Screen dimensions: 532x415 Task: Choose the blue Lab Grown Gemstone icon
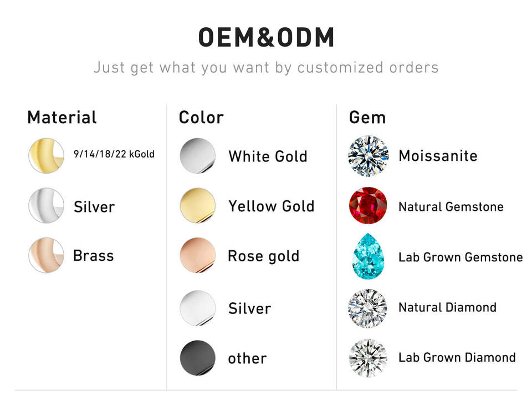[368, 256]
